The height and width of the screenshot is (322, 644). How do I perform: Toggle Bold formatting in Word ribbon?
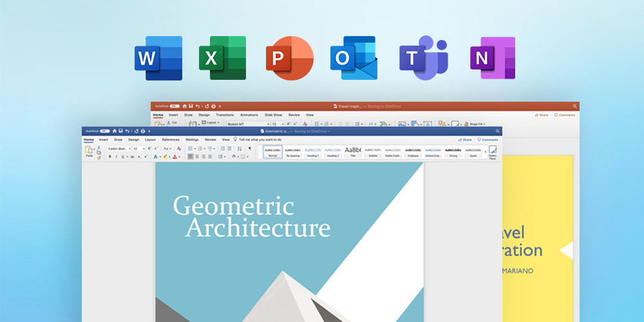tap(109, 156)
